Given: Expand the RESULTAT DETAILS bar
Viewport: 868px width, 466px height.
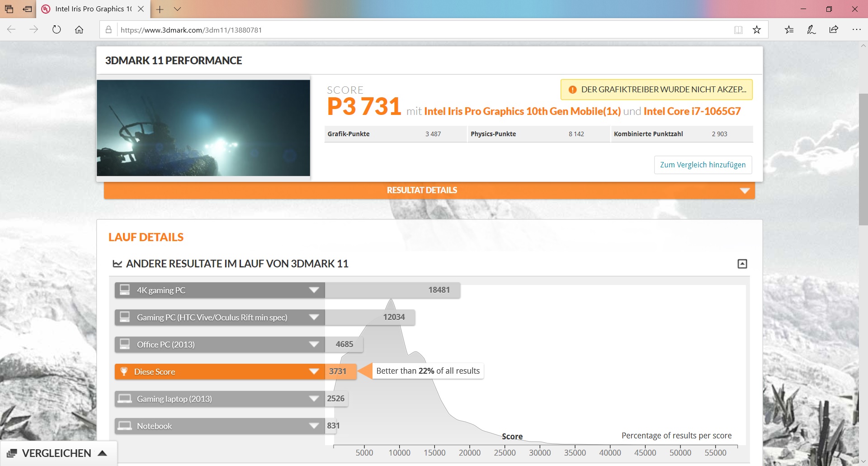Looking at the screenshot, I should tap(429, 190).
